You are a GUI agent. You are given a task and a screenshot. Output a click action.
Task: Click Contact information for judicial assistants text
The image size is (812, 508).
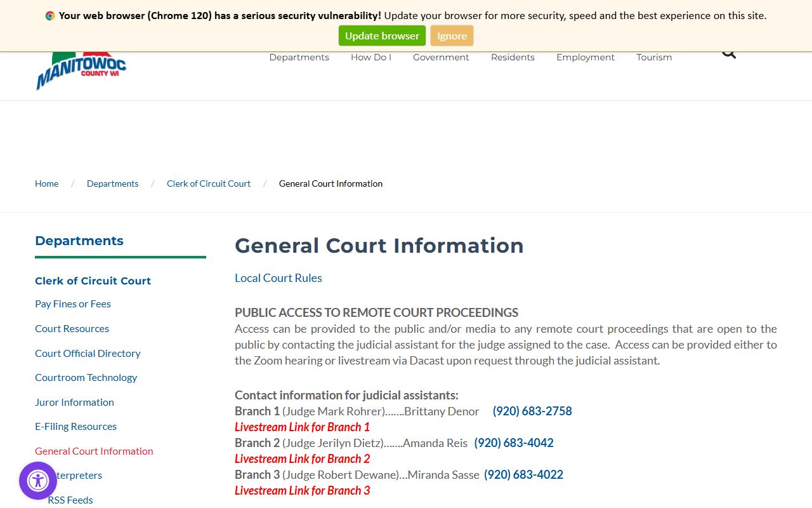[346, 395]
